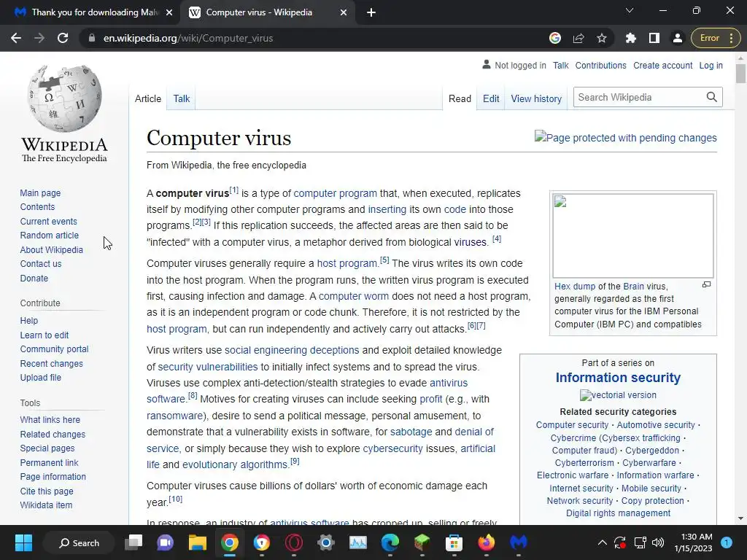Open tab search chevron
Image resolution: width=747 pixels, height=560 pixels.
(630, 10)
